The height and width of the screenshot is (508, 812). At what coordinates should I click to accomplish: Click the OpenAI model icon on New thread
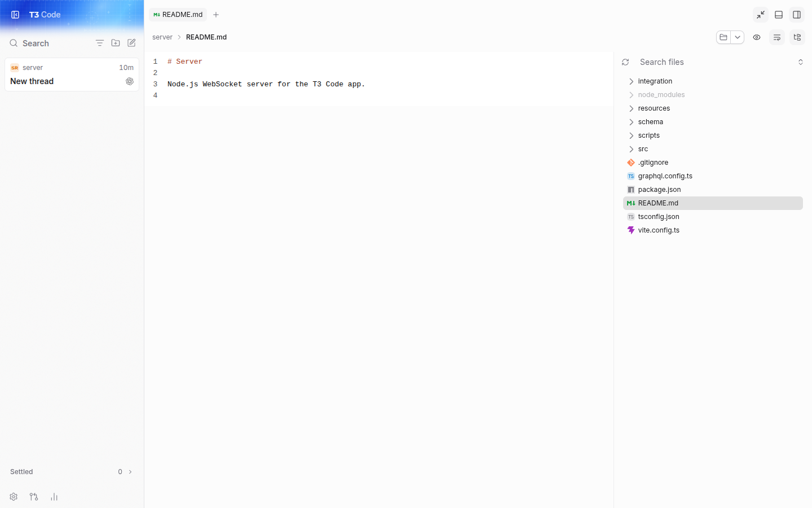[130, 81]
